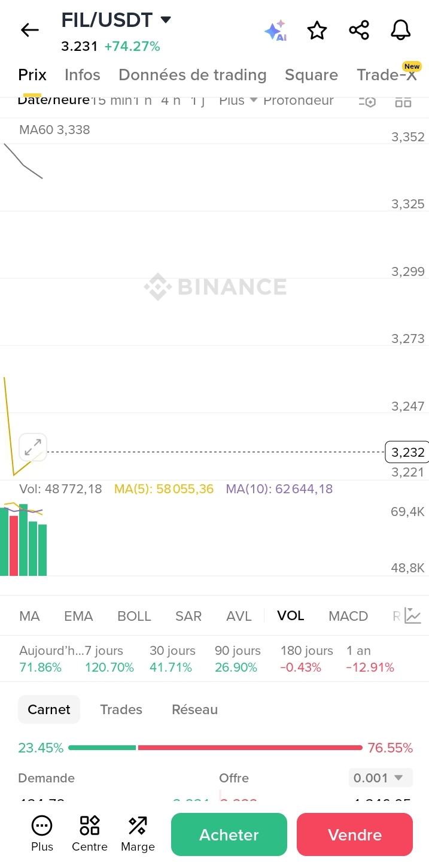Switch to the Infos tab
This screenshot has height=868, width=429.
pos(83,75)
